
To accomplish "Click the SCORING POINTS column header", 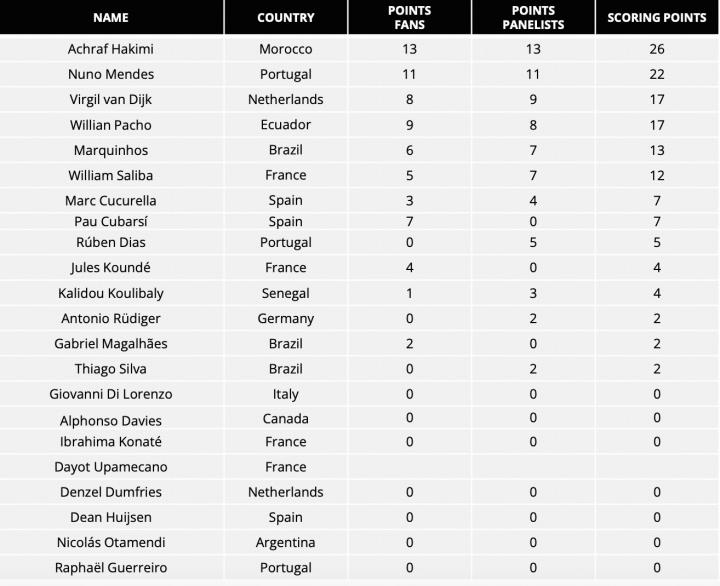I will (x=657, y=17).
